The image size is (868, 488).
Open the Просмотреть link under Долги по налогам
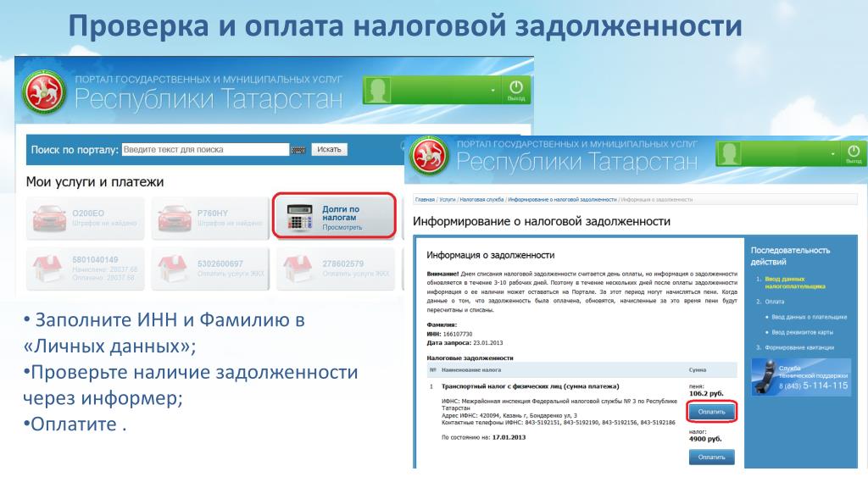click(342, 228)
